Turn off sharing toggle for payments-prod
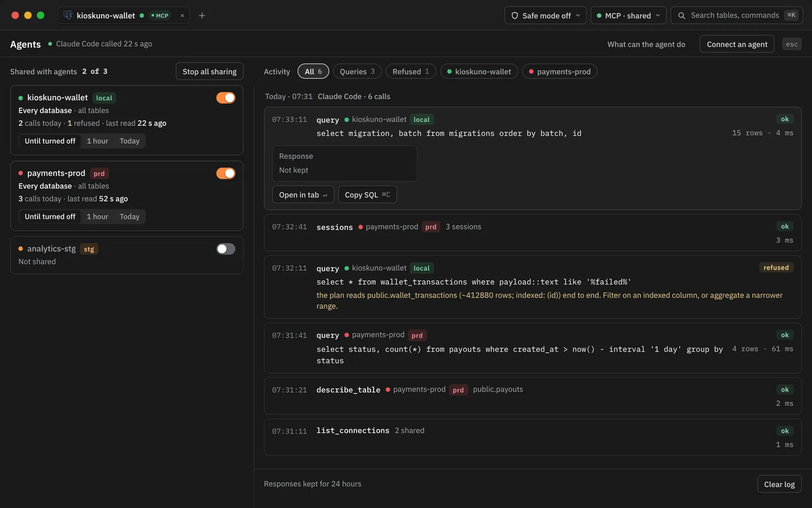Screen dimensions: 812x508 click(x=226, y=173)
